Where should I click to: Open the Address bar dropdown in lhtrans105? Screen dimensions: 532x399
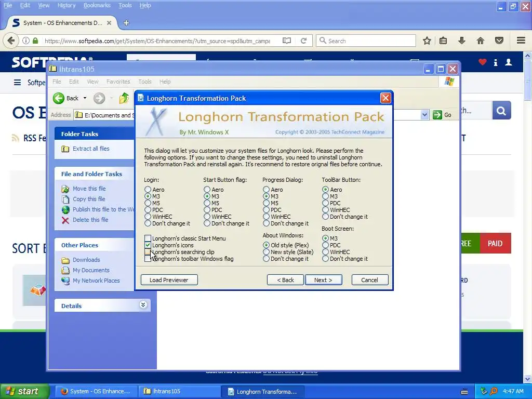(x=424, y=115)
